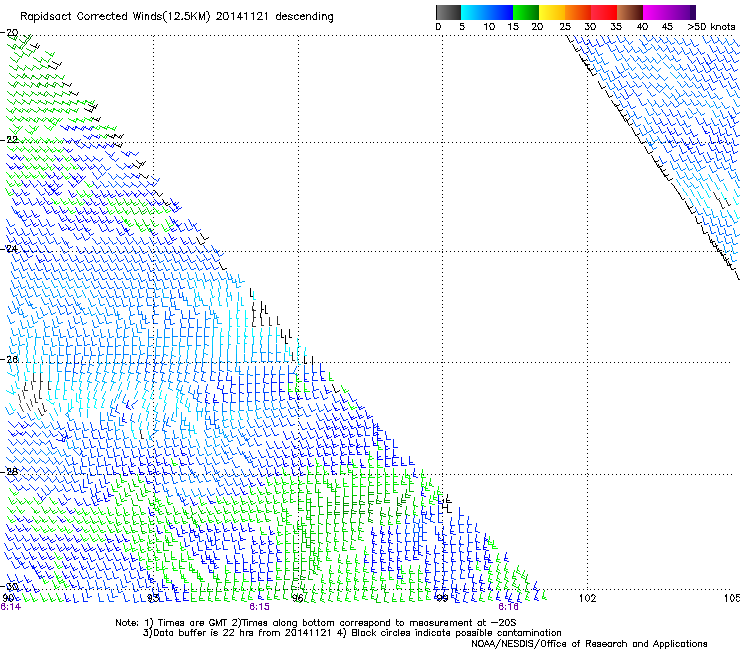The image size is (740, 650).
Task: Click the '40' legend tick label
Action: [x=642, y=27]
